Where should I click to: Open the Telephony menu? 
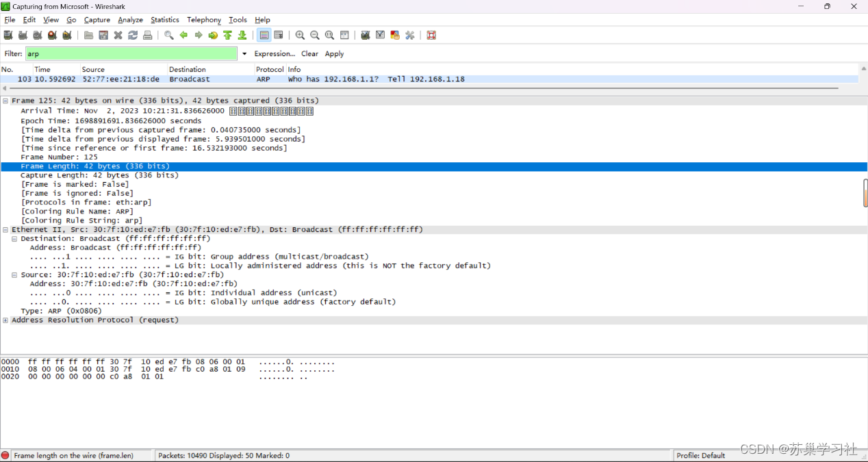point(204,20)
